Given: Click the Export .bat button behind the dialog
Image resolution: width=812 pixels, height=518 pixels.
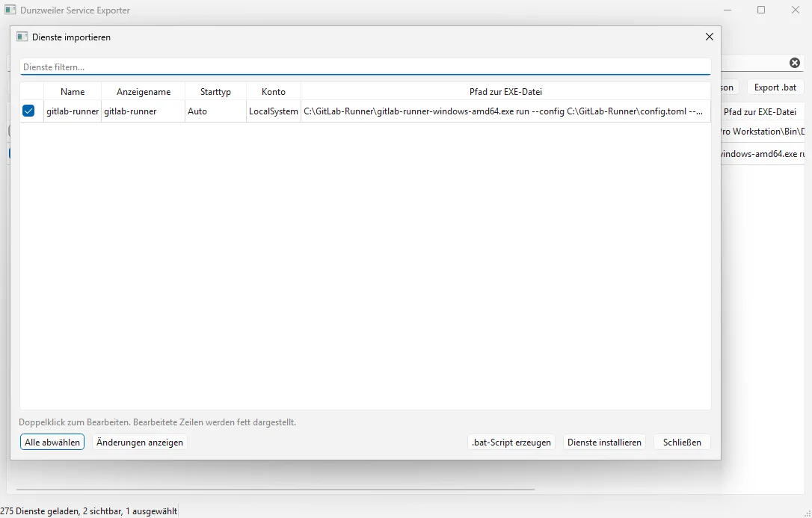Looking at the screenshot, I should (775, 87).
